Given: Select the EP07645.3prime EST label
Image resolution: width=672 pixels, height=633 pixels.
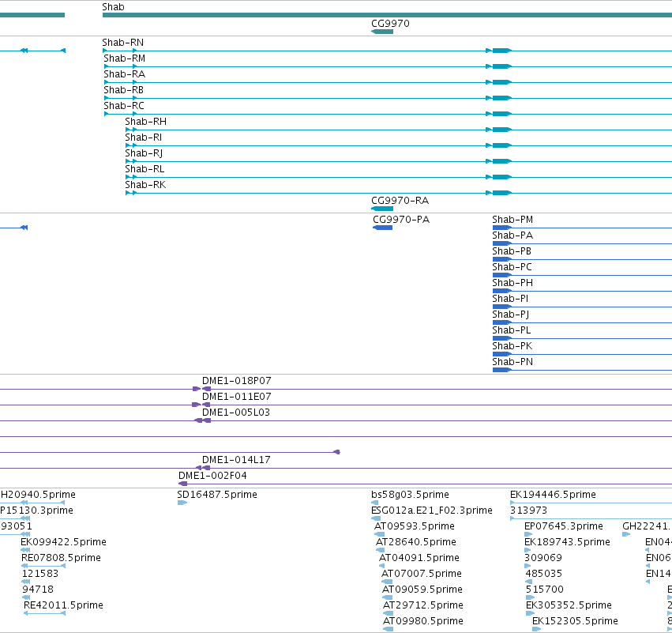Looking at the screenshot, I should tap(564, 526).
